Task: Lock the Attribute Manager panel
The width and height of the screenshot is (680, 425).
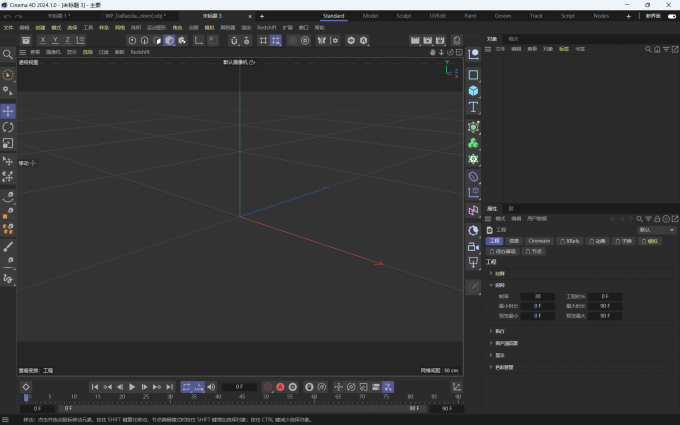Action: (657, 219)
